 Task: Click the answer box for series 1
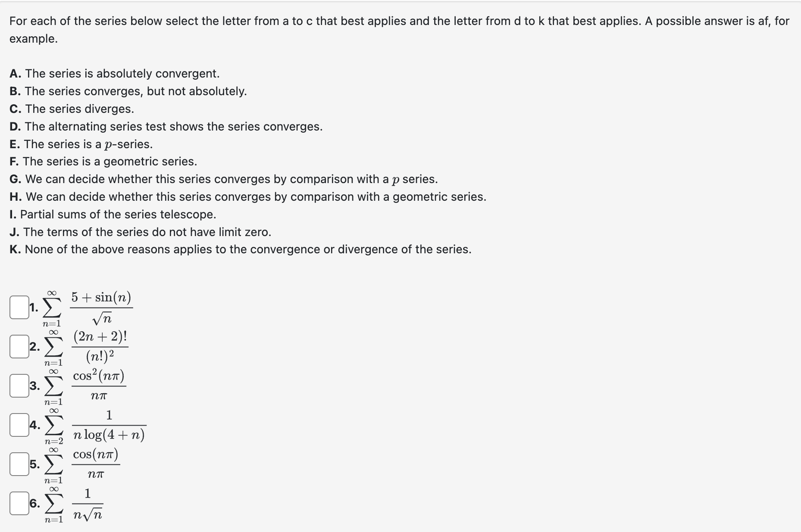click(x=18, y=306)
